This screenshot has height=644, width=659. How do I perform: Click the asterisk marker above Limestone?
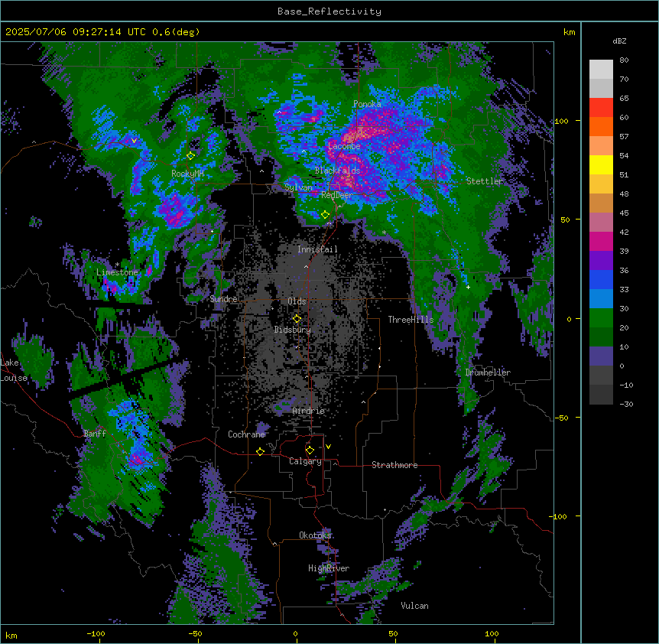pos(117,265)
